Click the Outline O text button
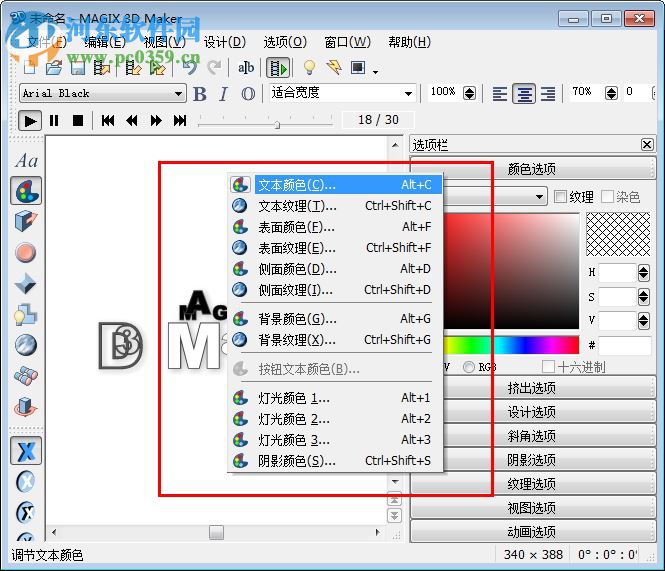Image resolution: width=665 pixels, height=571 pixels. point(248,94)
